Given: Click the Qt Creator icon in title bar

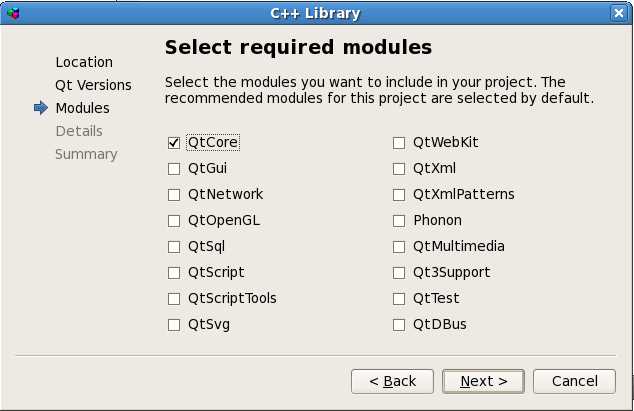Looking at the screenshot, I should tap(13, 13).
